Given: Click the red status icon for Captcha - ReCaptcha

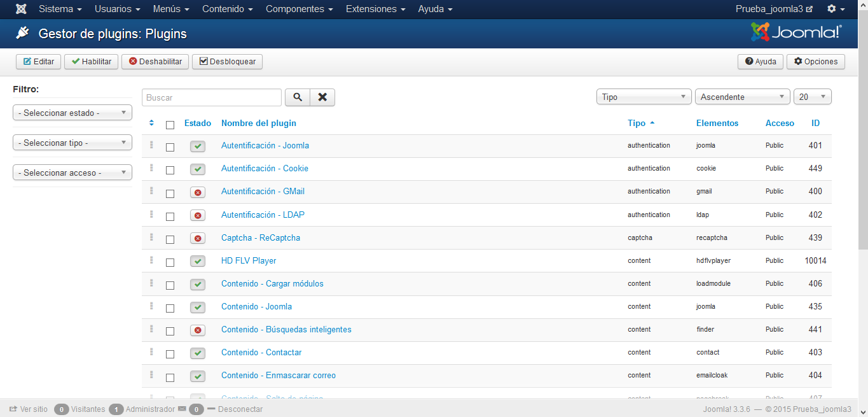Looking at the screenshot, I should click(x=198, y=238).
